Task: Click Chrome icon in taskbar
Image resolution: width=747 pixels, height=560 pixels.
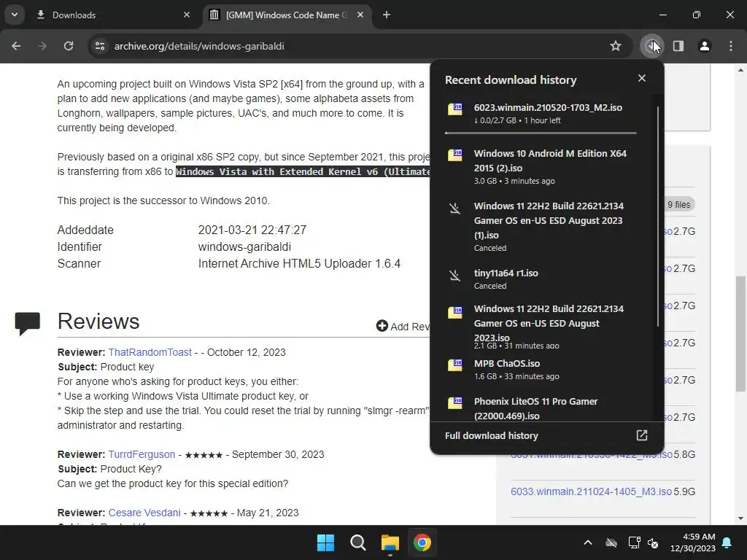Action: click(422, 542)
